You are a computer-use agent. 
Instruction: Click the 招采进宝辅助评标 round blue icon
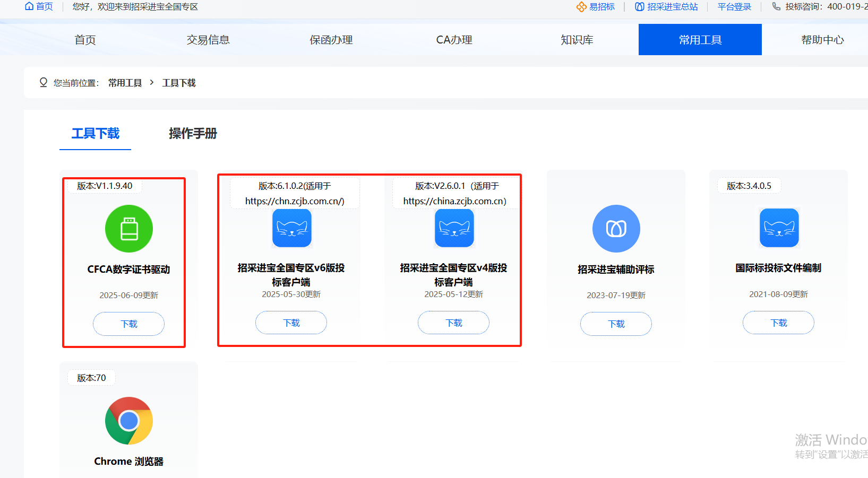pyautogui.click(x=616, y=229)
